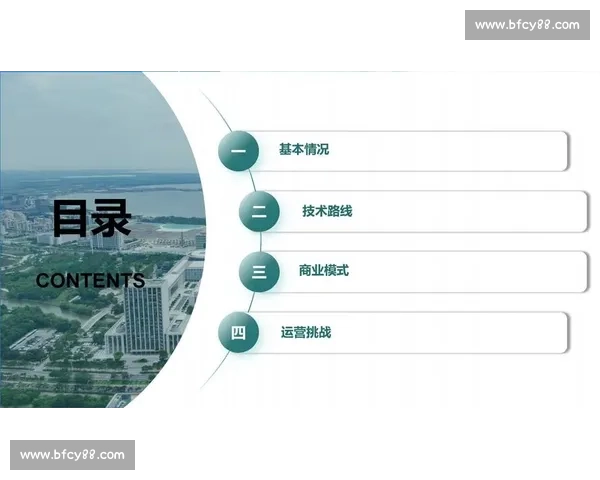Viewport: 600px width, 480px height.
Task: Click the top-right www.bfcy88.com watermark
Action: [x=527, y=24]
